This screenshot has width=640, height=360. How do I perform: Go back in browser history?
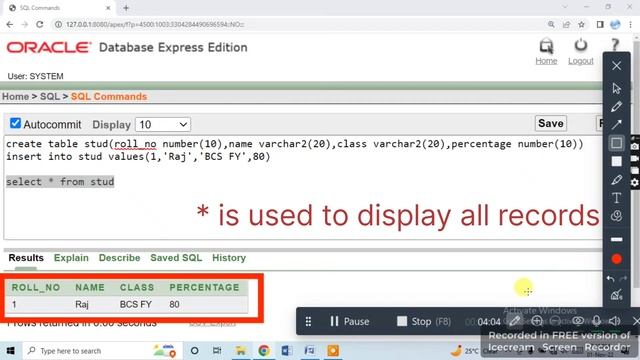click(x=10, y=24)
